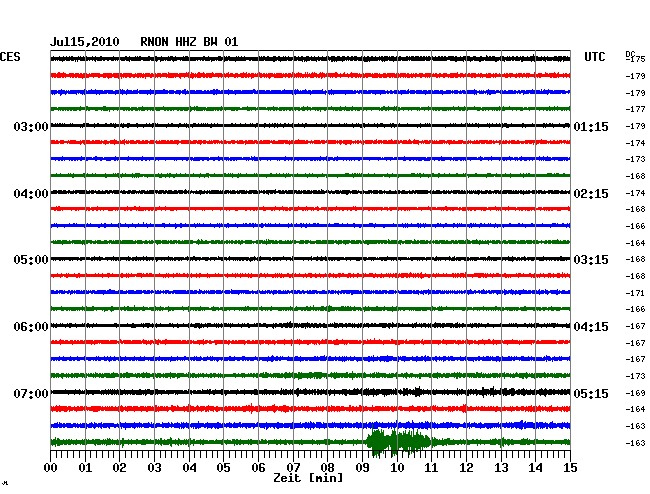Viewport: 650px width, 494px height.
Task: Click the DC offset value -177
Action: pyautogui.click(x=635, y=109)
